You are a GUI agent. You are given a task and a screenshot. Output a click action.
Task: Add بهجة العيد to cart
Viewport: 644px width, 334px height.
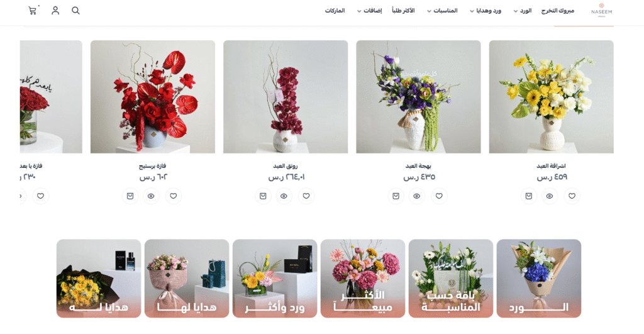[x=396, y=196]
